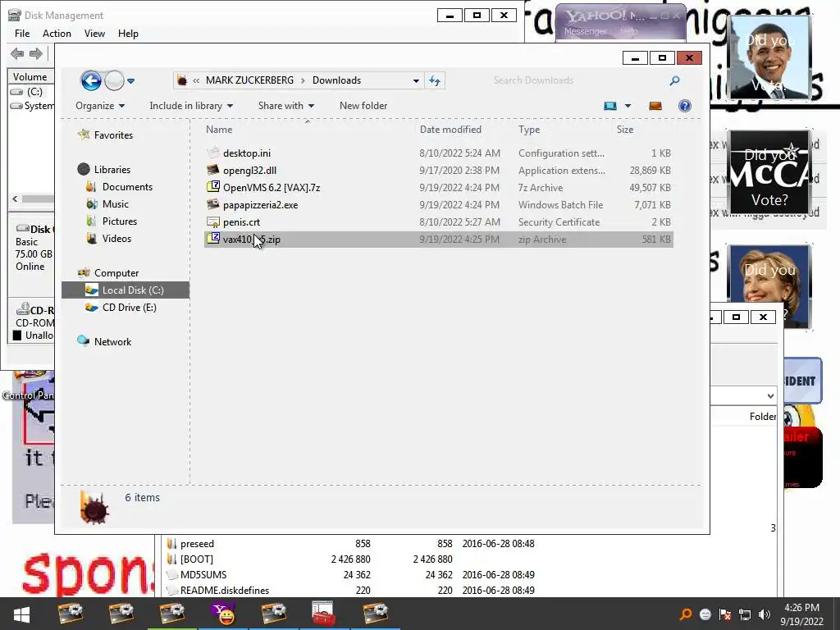
Task: Select MD5SUMS file in background list
Action: click(x=203, y=575)
